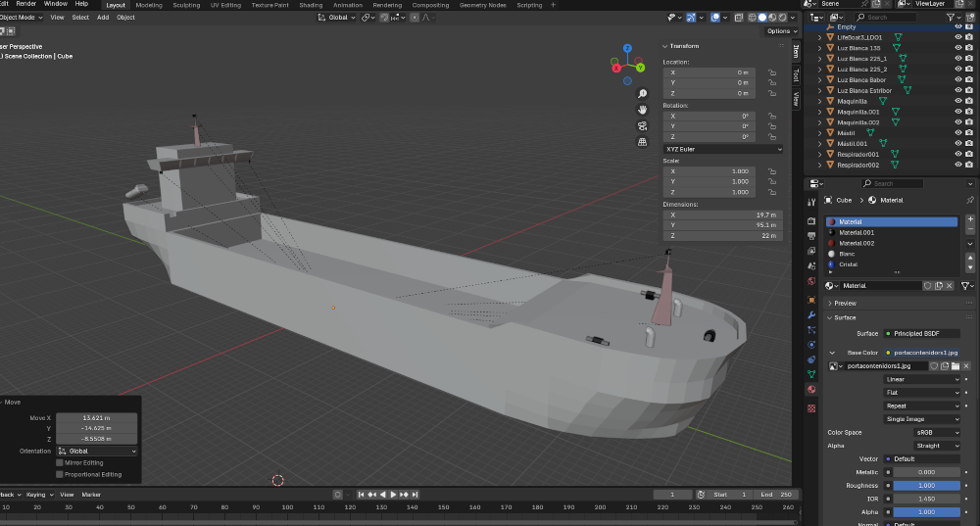Open the Material properties tab icon
Viewport: 980px width, 526px height.
[811, 389]
